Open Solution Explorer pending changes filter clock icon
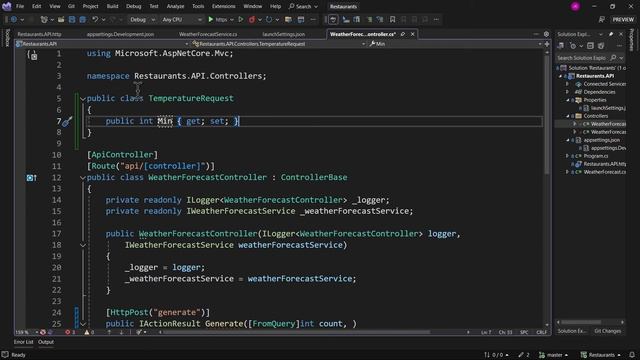 573,46
